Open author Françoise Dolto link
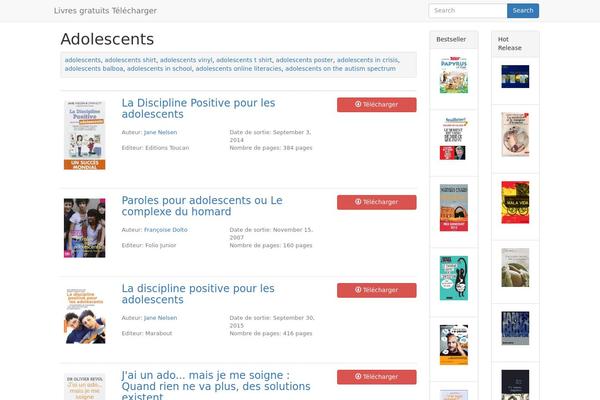Viewport: 600px width, 400px height. (x=166, y=230)
